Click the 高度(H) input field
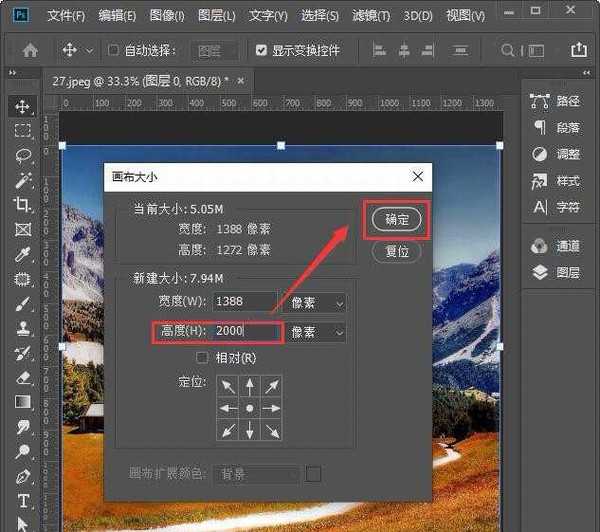Image resolution: width=600 pixels, height=532 pixels. pyautogui.click(x=245, y=331)
